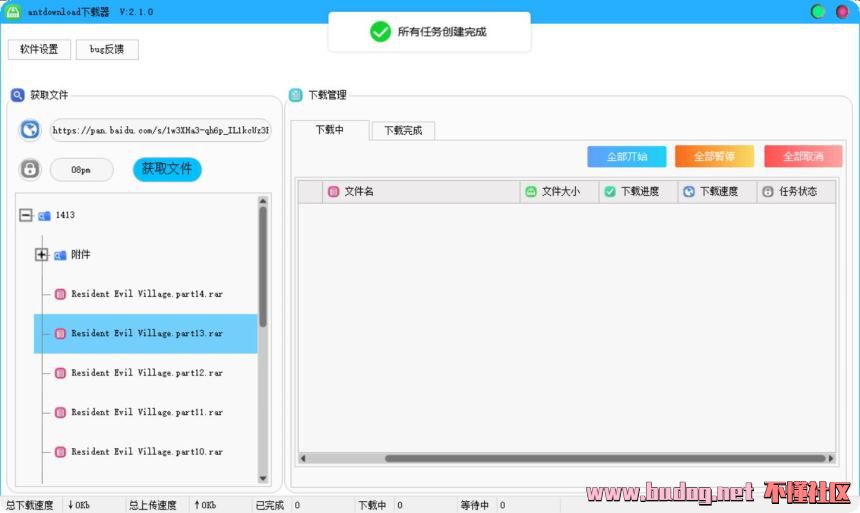Click table scrollbar right arrow

[831, 458]
